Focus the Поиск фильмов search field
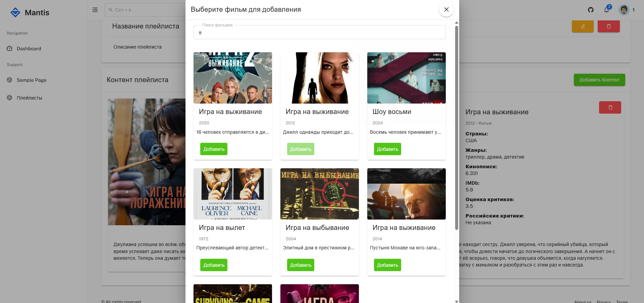 pos(320,33)
